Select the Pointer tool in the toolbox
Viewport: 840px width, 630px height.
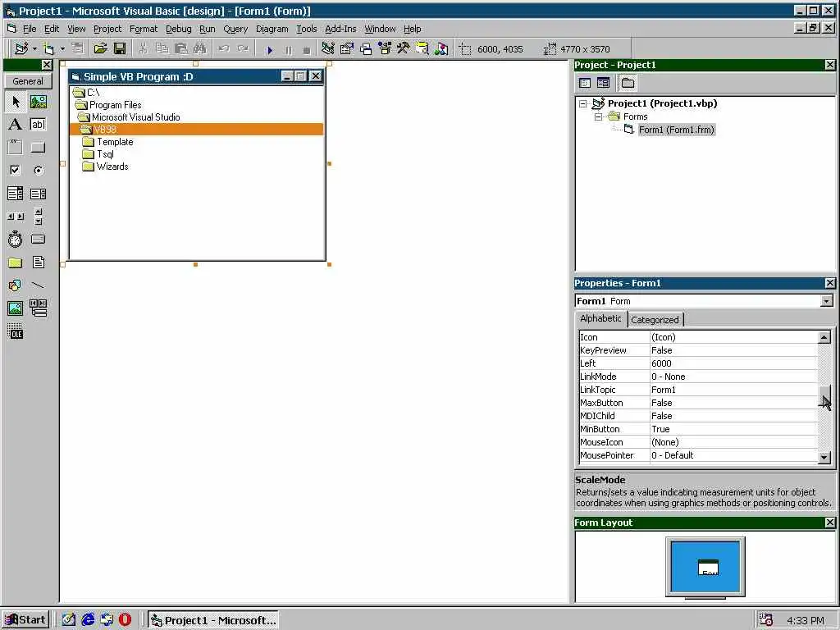[16, 102]
